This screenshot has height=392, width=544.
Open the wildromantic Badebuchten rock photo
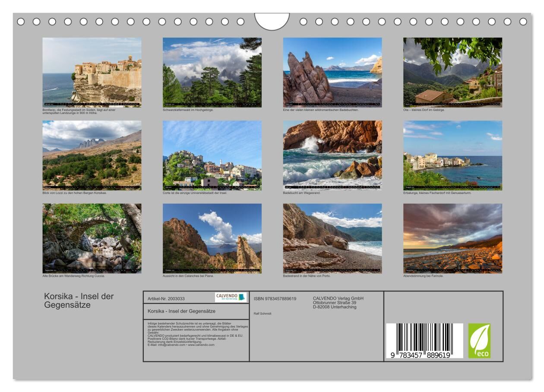[332, 72]
